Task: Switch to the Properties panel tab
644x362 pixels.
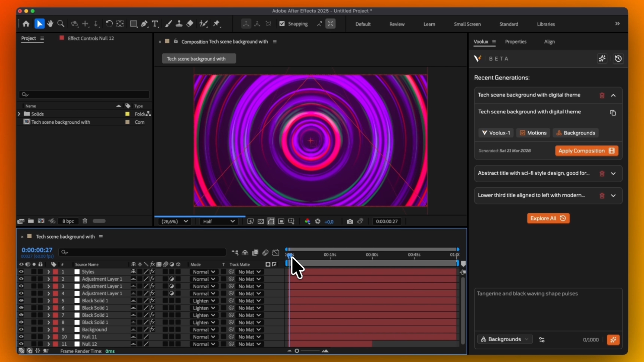Action: (516, 42)
